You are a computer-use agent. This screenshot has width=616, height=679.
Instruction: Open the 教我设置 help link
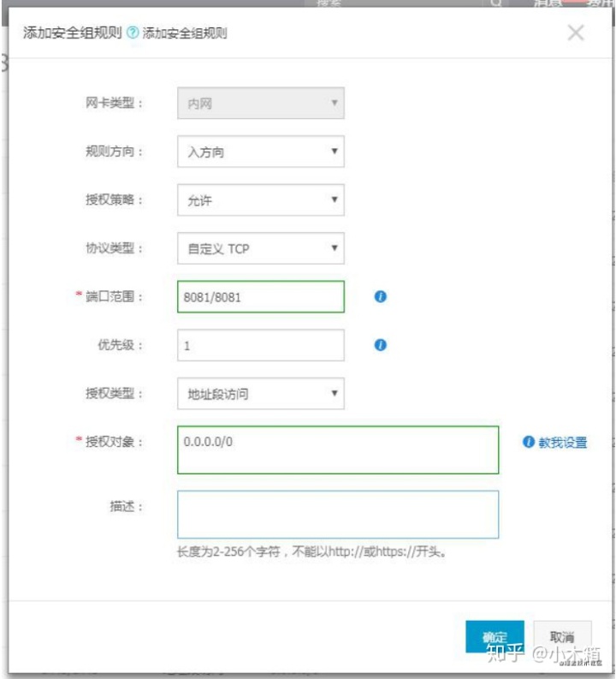pos(562,442)
